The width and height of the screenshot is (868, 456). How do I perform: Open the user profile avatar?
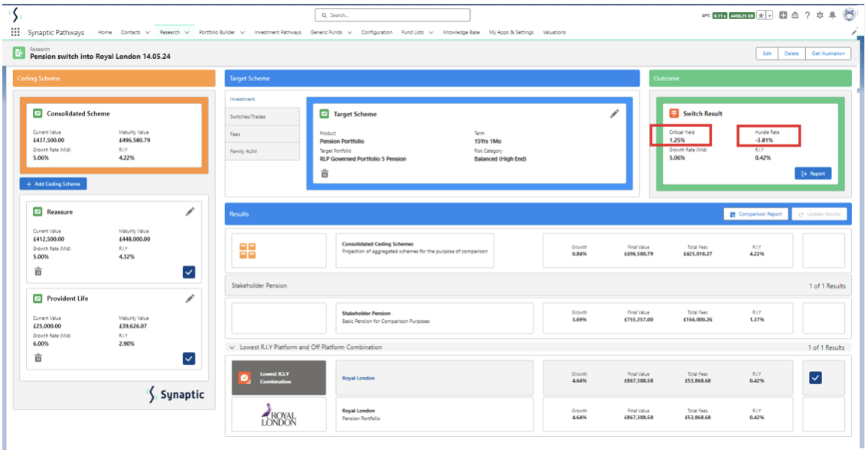(x=849, y=15)
